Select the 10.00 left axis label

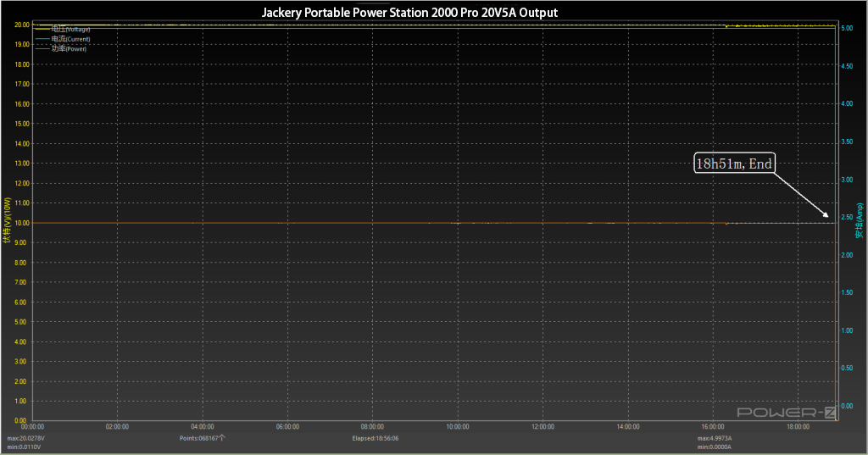[22, 223]
